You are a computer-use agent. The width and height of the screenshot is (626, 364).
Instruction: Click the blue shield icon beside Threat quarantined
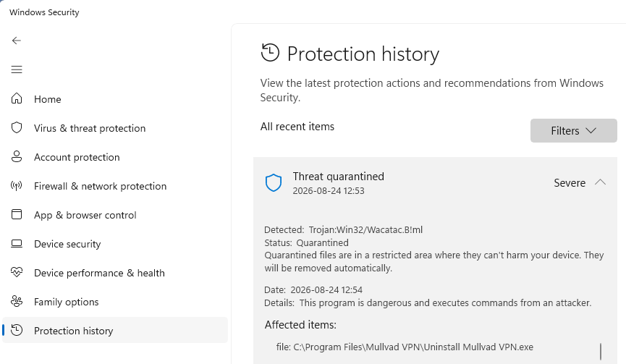pos(274,183)
